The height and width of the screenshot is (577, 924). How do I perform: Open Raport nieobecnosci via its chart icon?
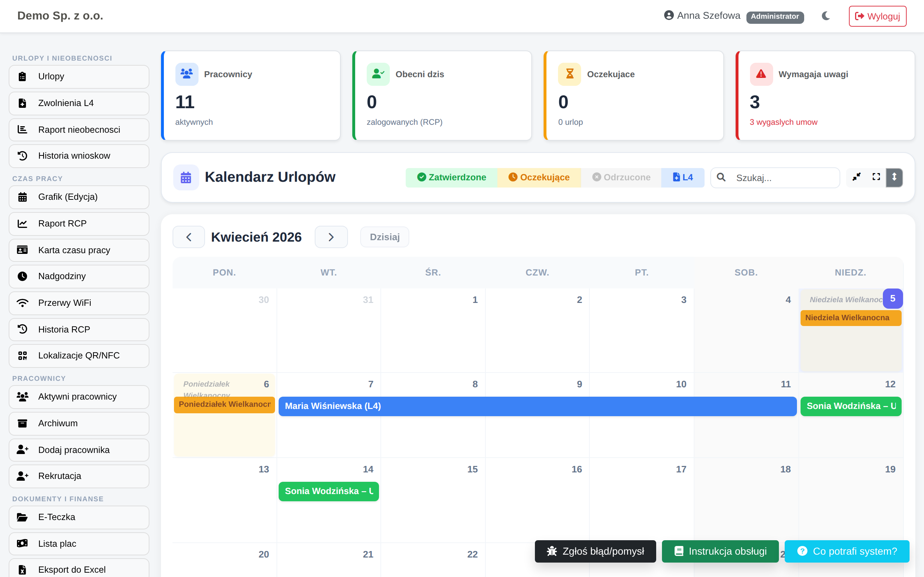coord(22,129)
